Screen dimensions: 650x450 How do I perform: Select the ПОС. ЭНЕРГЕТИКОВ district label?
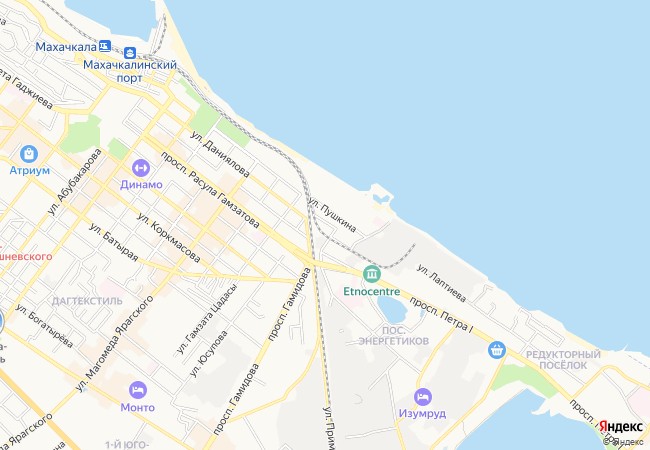click(393, 336)
